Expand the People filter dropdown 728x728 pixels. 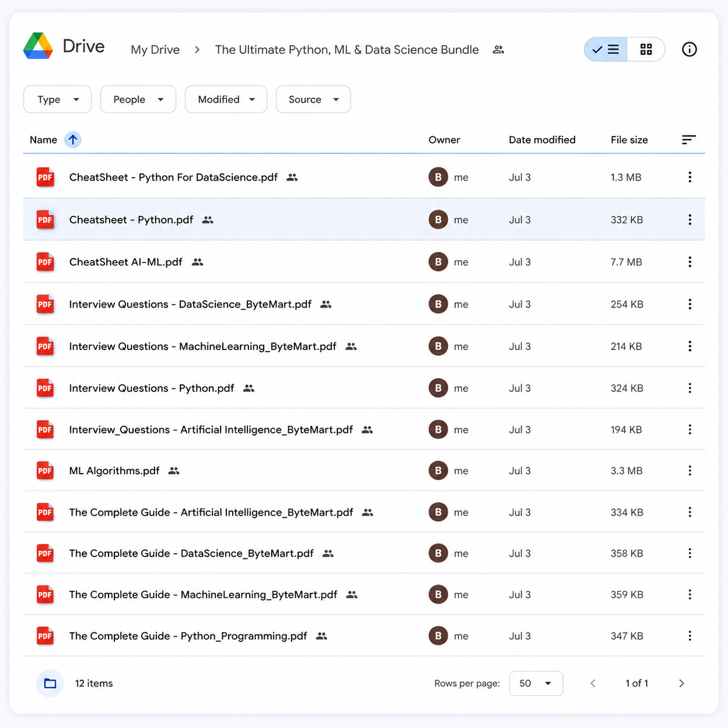(138, 99)
